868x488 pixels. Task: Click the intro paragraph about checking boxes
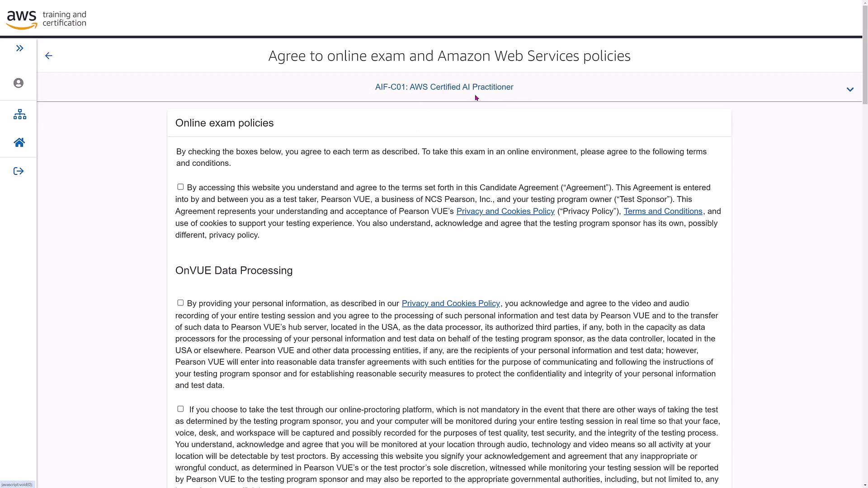441,157
